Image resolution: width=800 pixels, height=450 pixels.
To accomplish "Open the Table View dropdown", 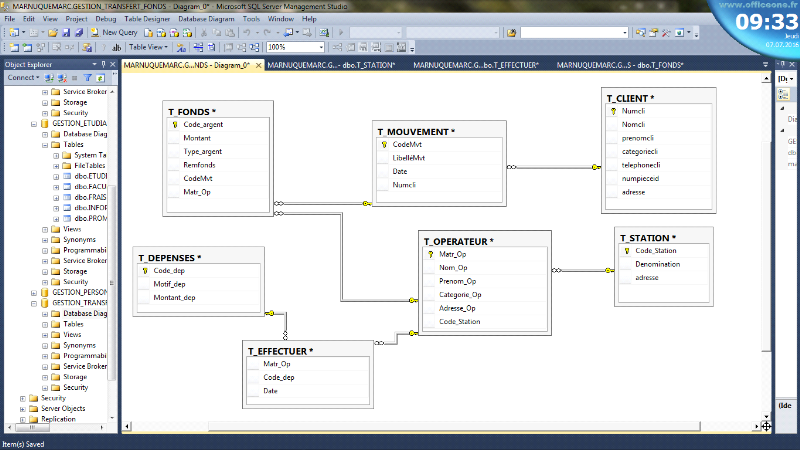I will point(150,47).
